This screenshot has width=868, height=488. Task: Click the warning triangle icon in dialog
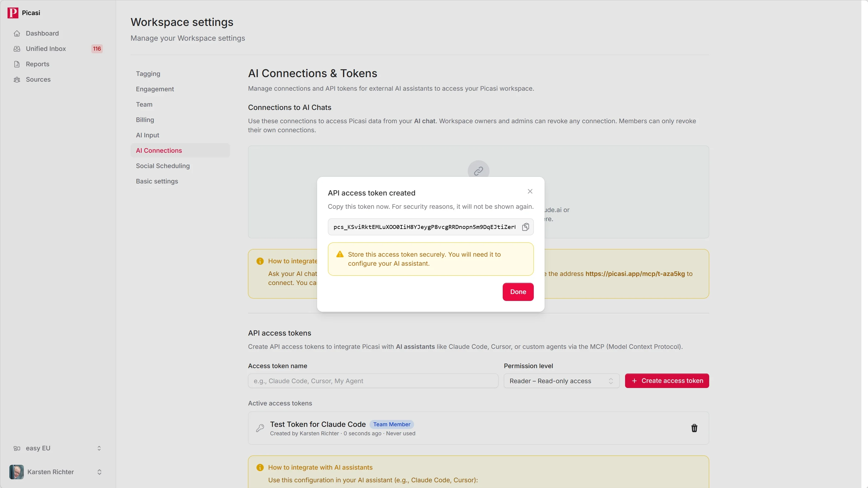(340, 254)
